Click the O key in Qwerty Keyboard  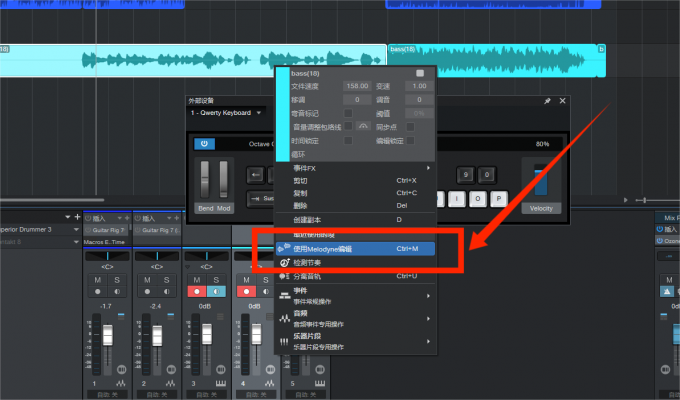(x=477, y=199)
